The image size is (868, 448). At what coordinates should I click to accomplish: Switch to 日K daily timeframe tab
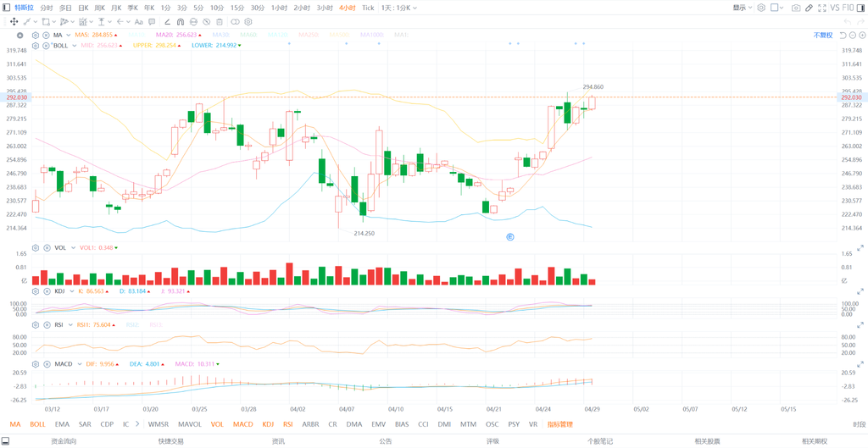(x=83, y=8)
